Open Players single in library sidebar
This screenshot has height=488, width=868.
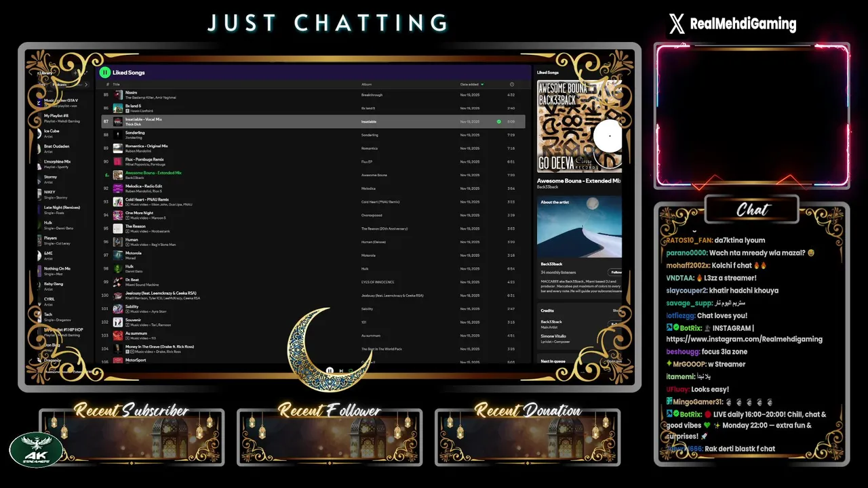(x=61, y=240)
